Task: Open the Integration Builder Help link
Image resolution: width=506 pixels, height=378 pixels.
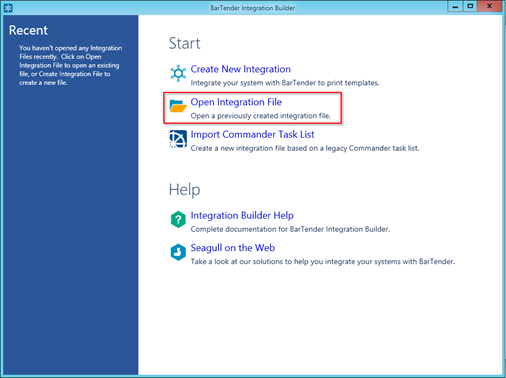Action: pos(242,215)
